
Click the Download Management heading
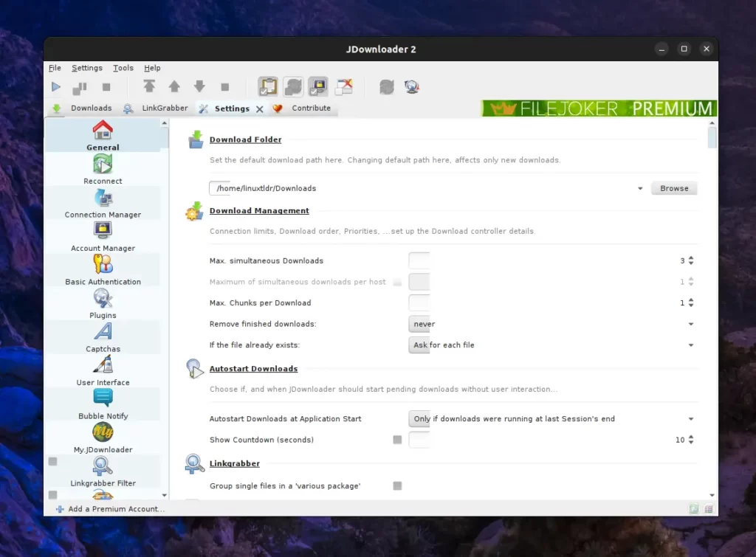[259, 211]
